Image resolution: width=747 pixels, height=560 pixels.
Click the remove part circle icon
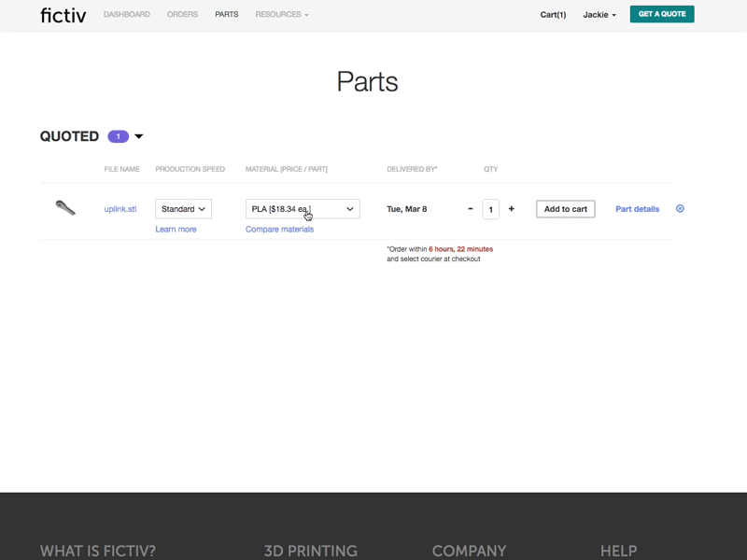point(680,209)
